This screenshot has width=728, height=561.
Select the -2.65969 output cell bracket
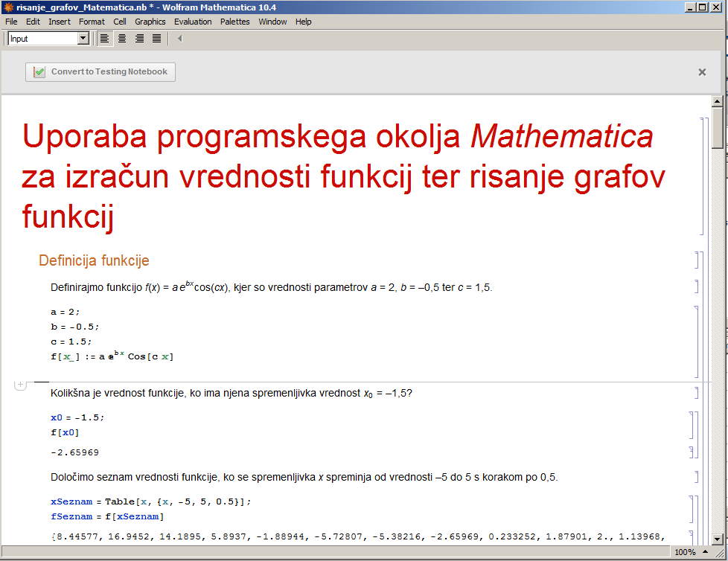tap(692, 452)
